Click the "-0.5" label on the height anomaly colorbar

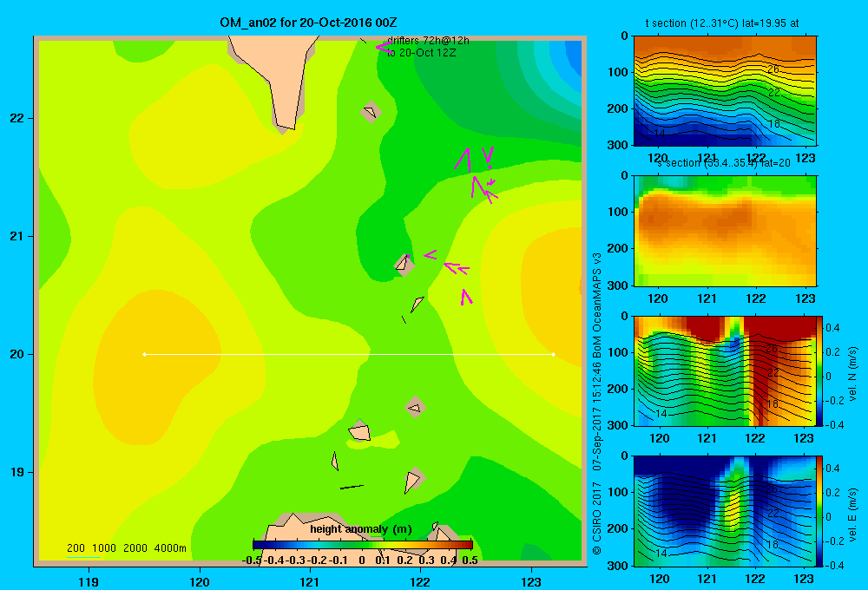click(252, 560)
